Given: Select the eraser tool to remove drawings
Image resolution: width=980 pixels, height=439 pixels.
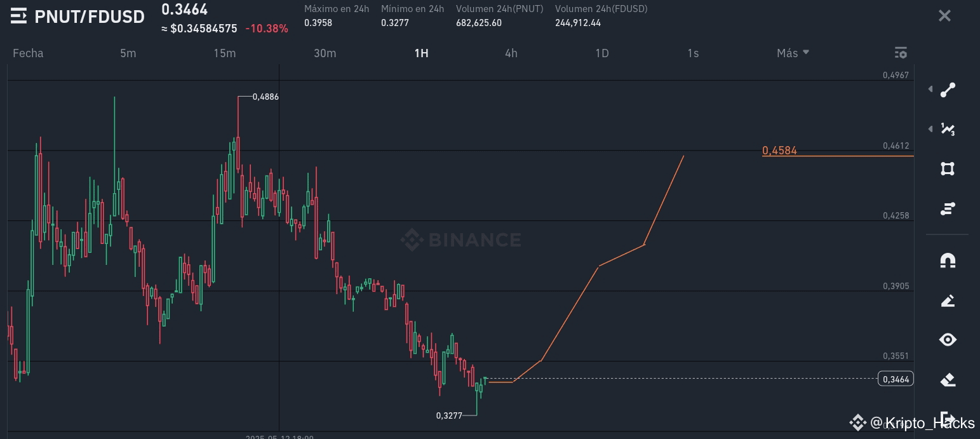Looking at the screenshot, I should [x=948, y=380].
